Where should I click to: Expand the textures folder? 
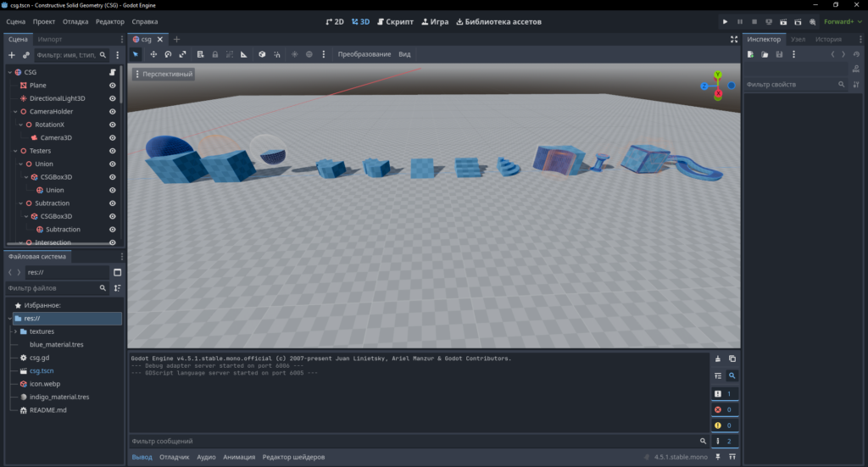15,331
